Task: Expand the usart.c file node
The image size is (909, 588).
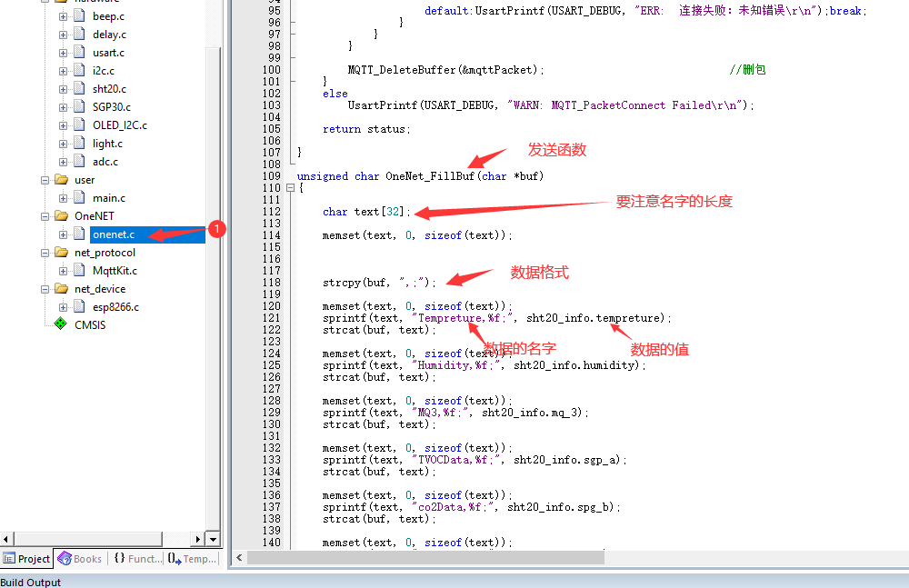Action: [64, 53]
